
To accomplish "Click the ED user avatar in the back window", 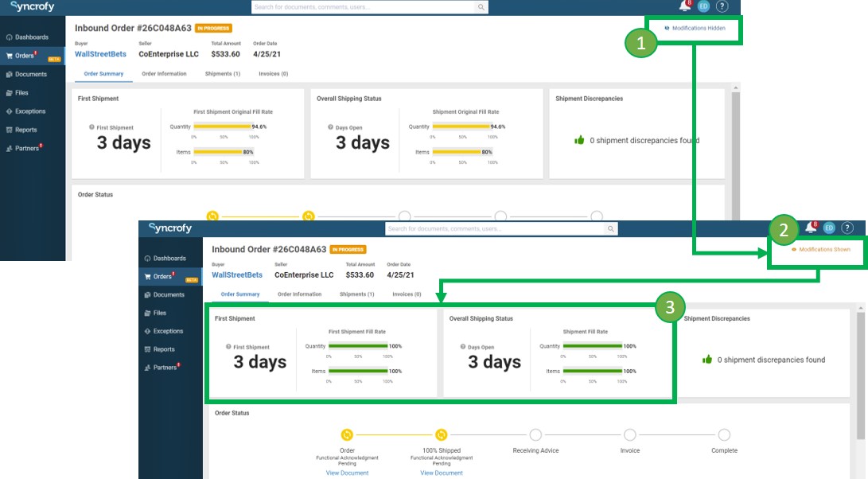I will tap(703, 6).
